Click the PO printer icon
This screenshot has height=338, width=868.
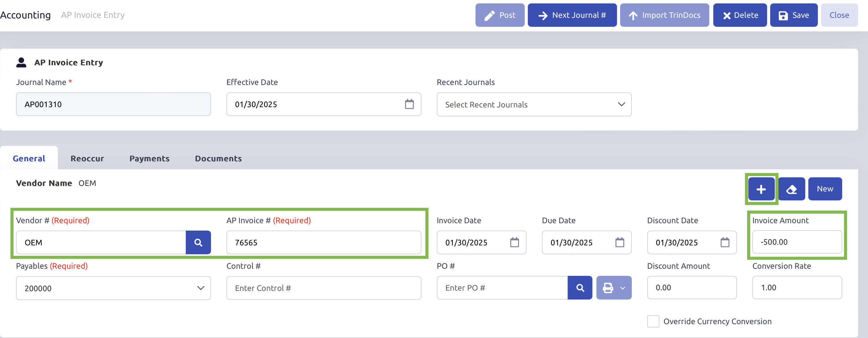pyautogui.click(x=607, y=288)
